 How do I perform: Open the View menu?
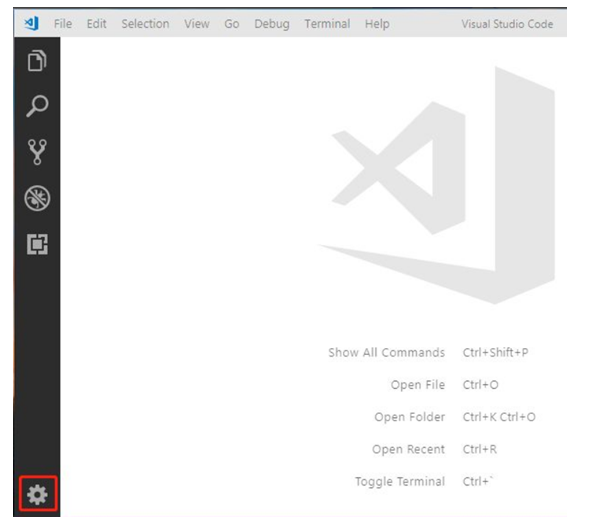(196, 24)
